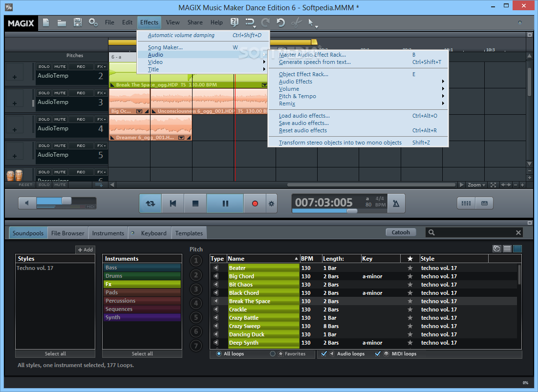Screen dimensions: 538x392
Task: Click the search input field
Action: click(x=475, y=233)
